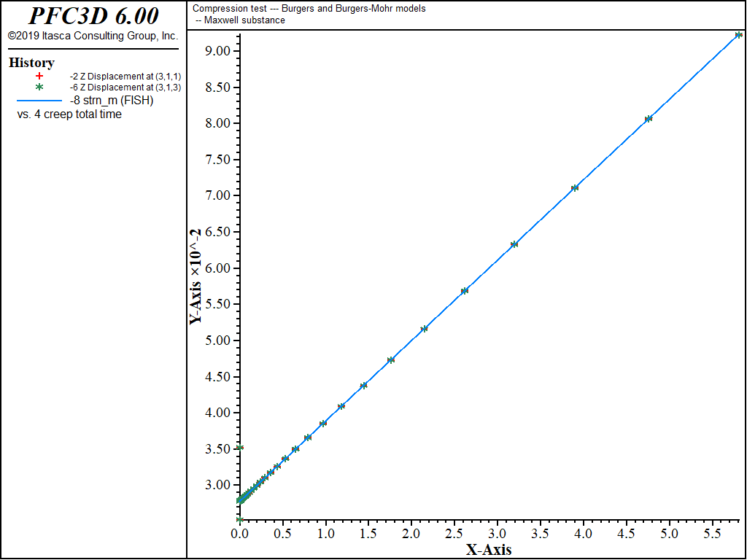Click the Itasca Consulting Group copyright line
Image resolution: width=747 pixels, height=560 pixels.
tap(93, 36)
